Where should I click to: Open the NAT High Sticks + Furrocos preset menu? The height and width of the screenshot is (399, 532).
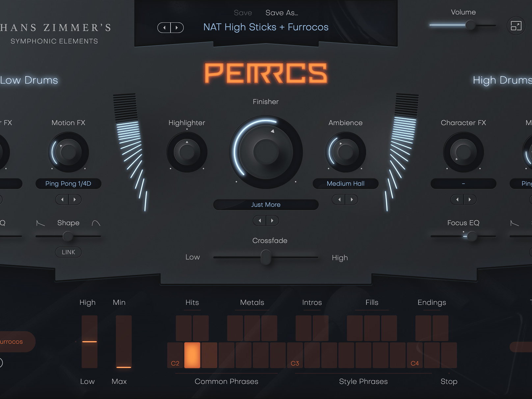(266, 27)
